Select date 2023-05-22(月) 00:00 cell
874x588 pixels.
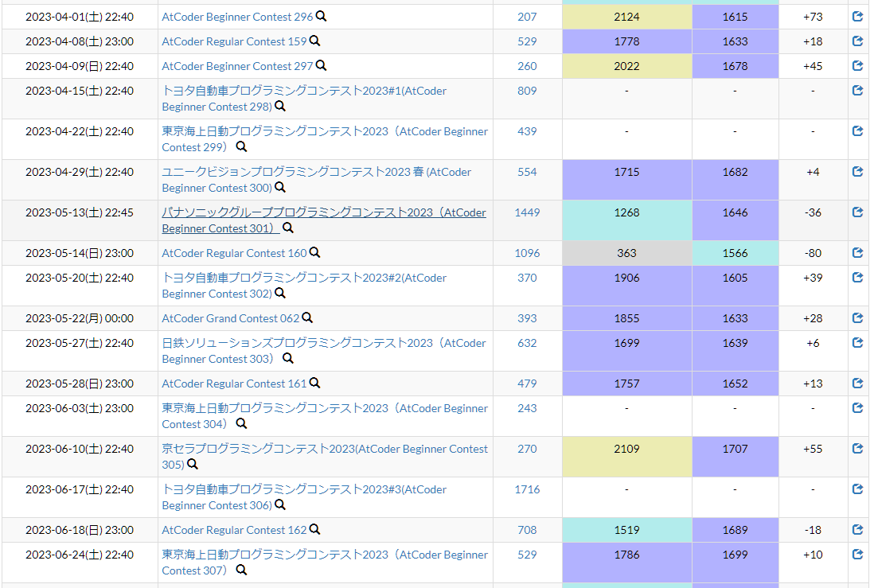click(x=80, y=318)
